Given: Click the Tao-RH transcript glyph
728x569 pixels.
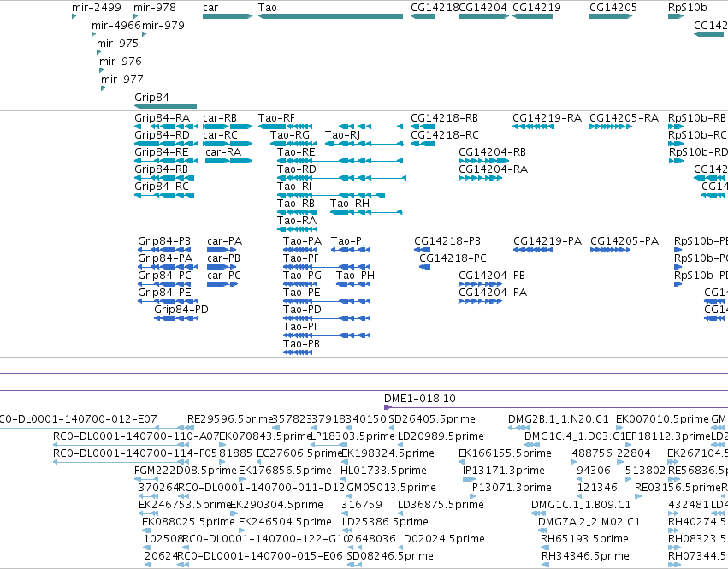Looking at the screenshot, I should coord(366,212).
